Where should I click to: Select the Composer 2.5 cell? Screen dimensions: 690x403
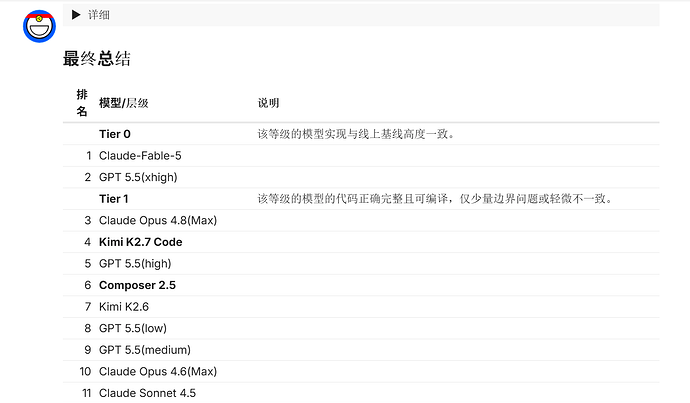(x=137, y=285)
